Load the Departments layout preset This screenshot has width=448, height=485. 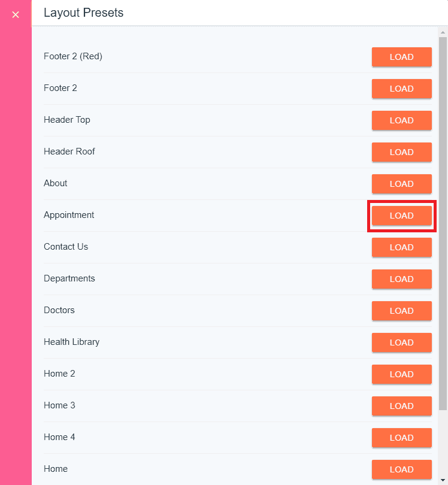pyautogui.click(x=401, y=279)
